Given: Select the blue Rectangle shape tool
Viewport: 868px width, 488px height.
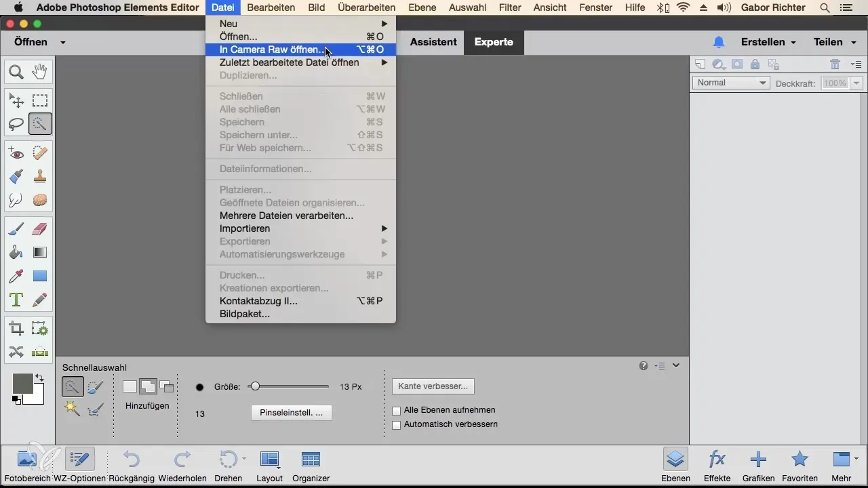Looking at the screenshot, I should (40, 276).
